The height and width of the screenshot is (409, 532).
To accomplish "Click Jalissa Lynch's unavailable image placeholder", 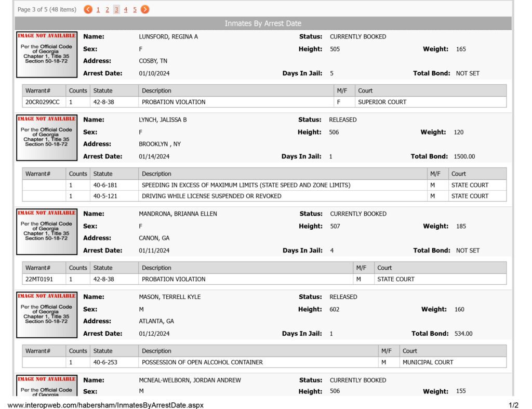I will click(x=47, y=138).
